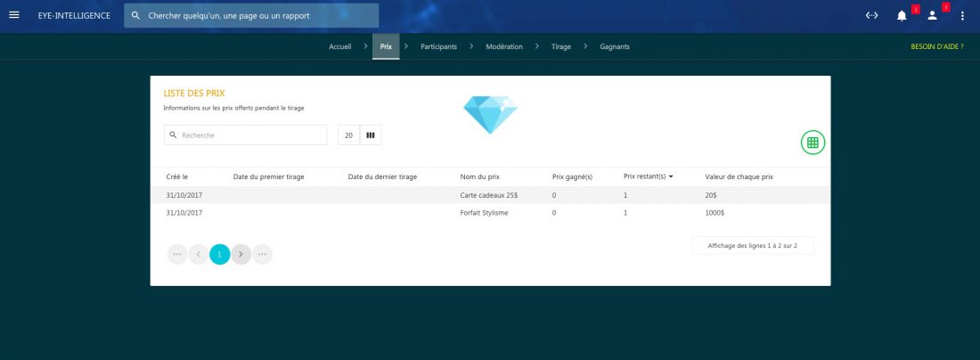The image size is (980, 360).
Task: Open the rows-per-page selector showing 20
Action: click(x=348, y=135)
